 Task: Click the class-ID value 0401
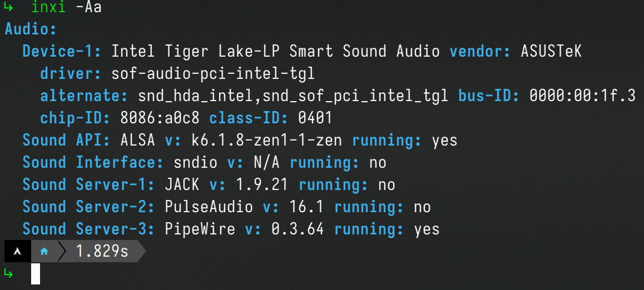coord(315,118)
